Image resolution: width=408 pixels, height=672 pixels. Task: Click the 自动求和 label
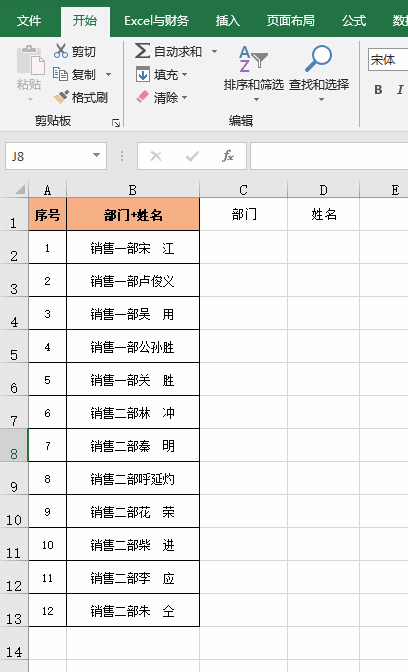coord(178,51)
